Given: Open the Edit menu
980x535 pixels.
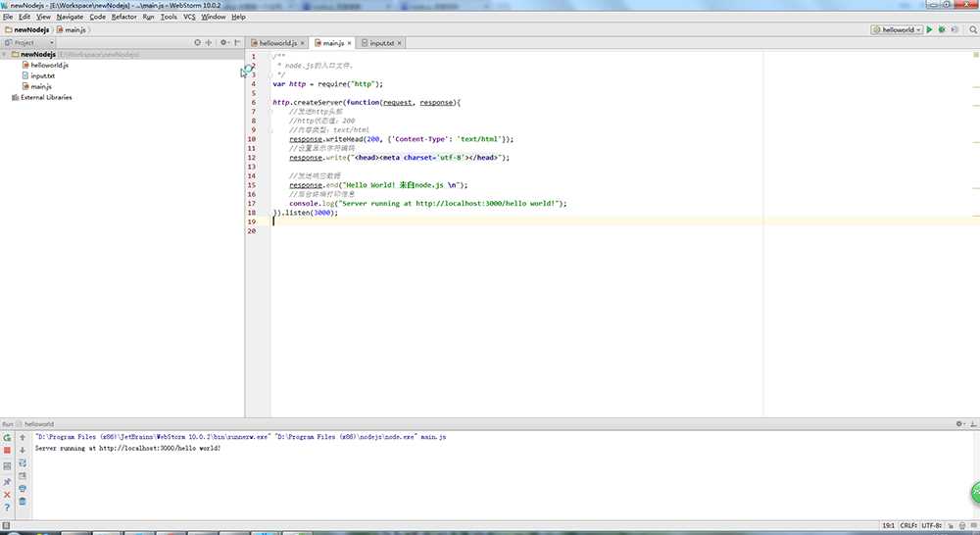Looking at the screenshot, I should pos(24,17).
